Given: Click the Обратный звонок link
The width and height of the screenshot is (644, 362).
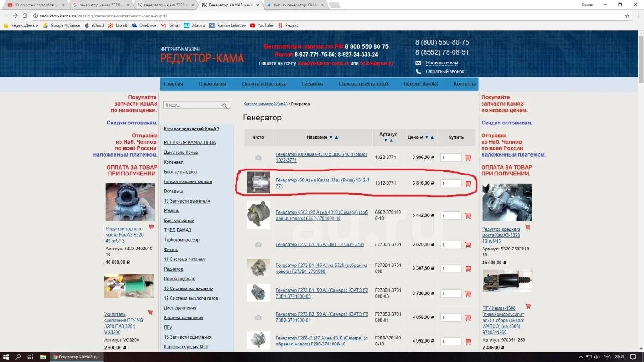Looking at the screenshot, I should [x=445, y=72].
